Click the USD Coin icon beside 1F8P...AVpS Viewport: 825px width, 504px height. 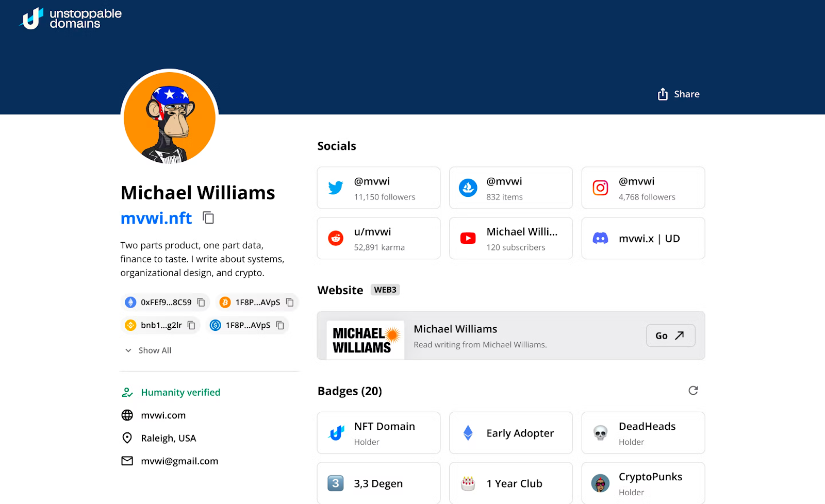pyautogui.click(x=216, y=325)
